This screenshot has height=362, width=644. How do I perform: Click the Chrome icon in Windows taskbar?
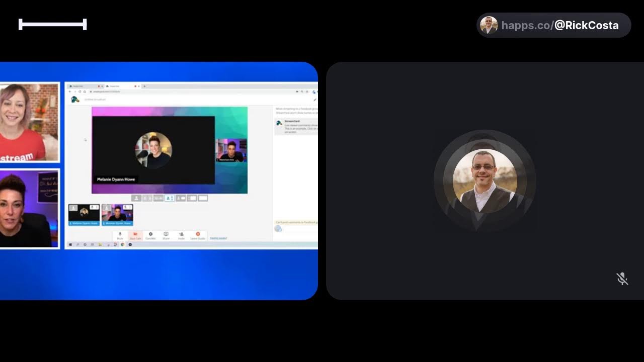[123, 245]
